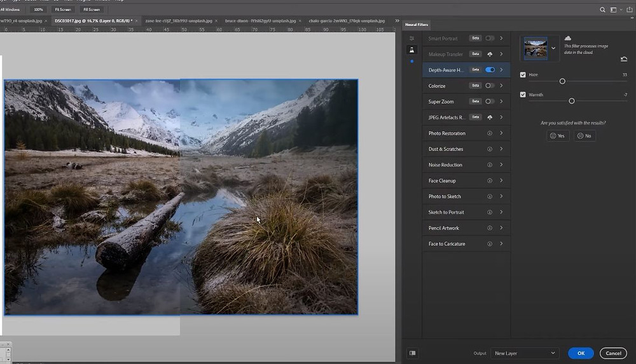Uncheck the Haze checkbox
Screen dimensions: 636x364
point(523,74)
